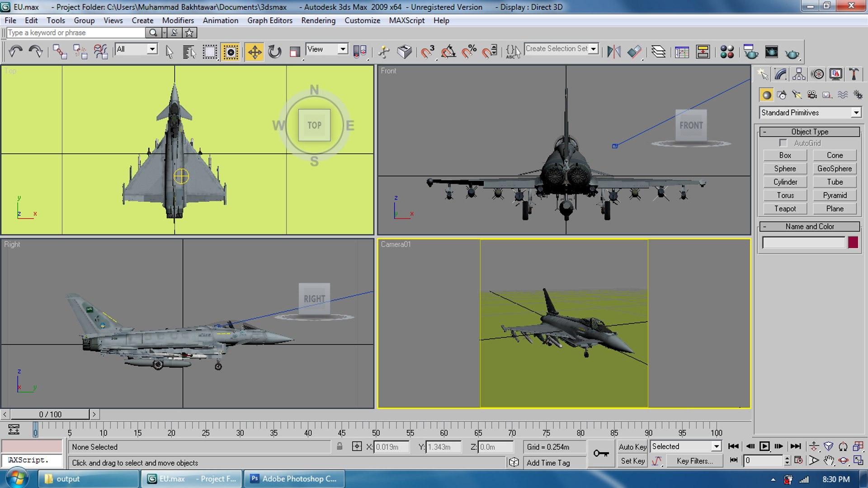The width and height of the screenshot is (868, 488).
Task: Open the Utilities hammer panel
Action: point(854,74)
